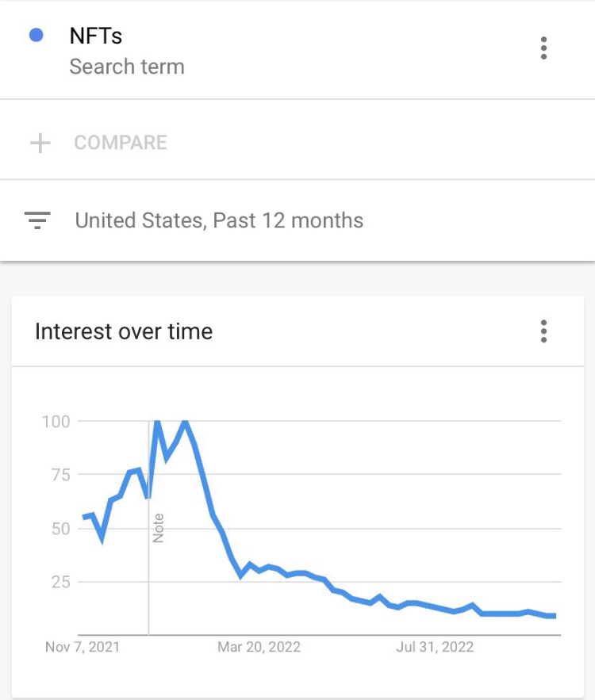The width and height of the screenshot is (595, 700).
Task: Open the United States, Past 12 months filter
Action: (219, 220)
